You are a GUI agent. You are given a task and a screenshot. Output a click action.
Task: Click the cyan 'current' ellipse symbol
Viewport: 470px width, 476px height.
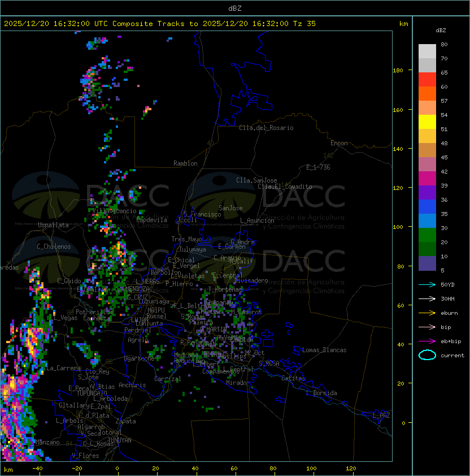pyautogui.click(x=427, y=355)
